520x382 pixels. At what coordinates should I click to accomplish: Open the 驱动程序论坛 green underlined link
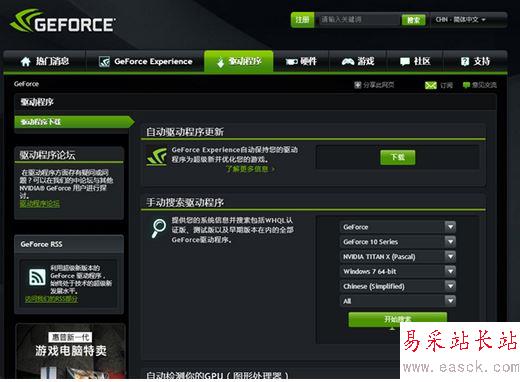tap(40, 204)
